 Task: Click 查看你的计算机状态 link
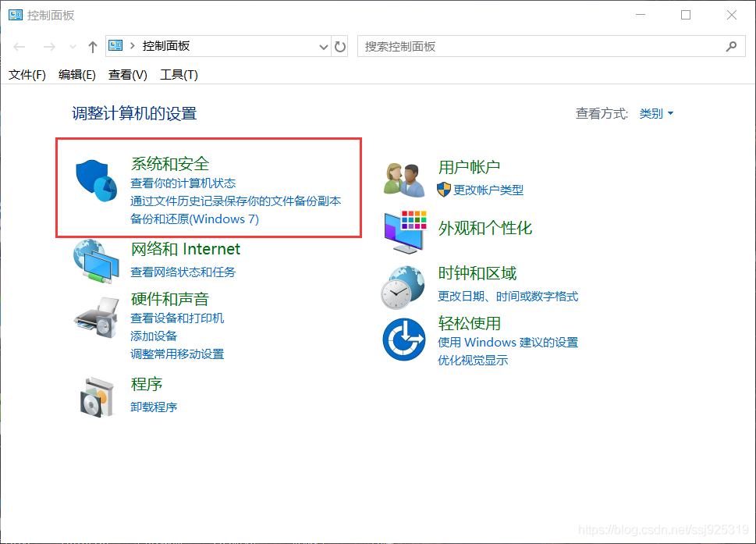(183, 183)
